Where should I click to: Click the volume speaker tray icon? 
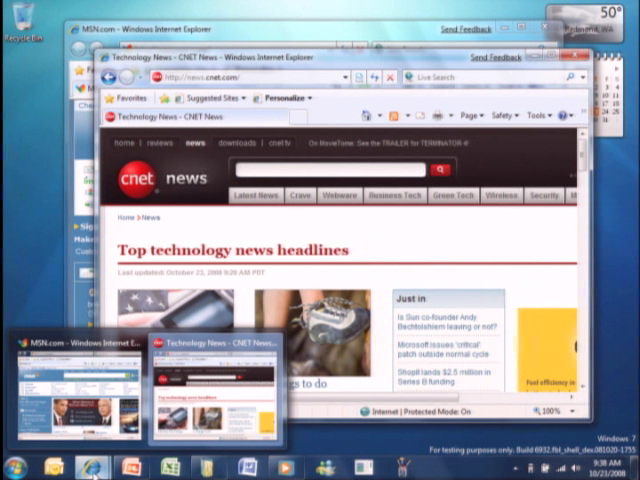point(576,469)
